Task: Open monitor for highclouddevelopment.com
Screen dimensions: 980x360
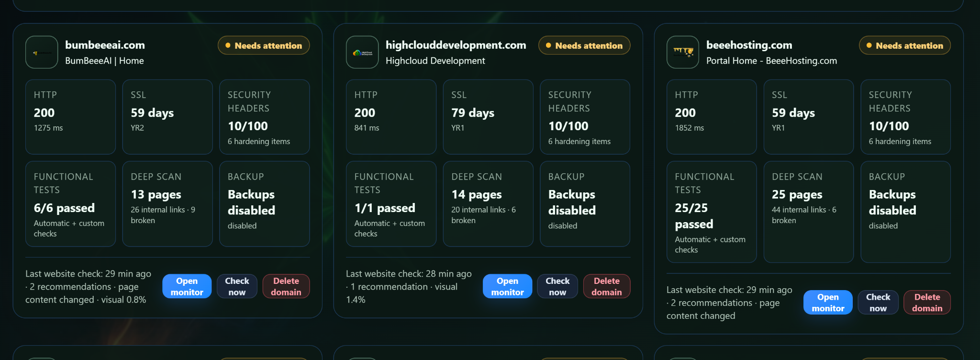Action: (x=507, y=286)
